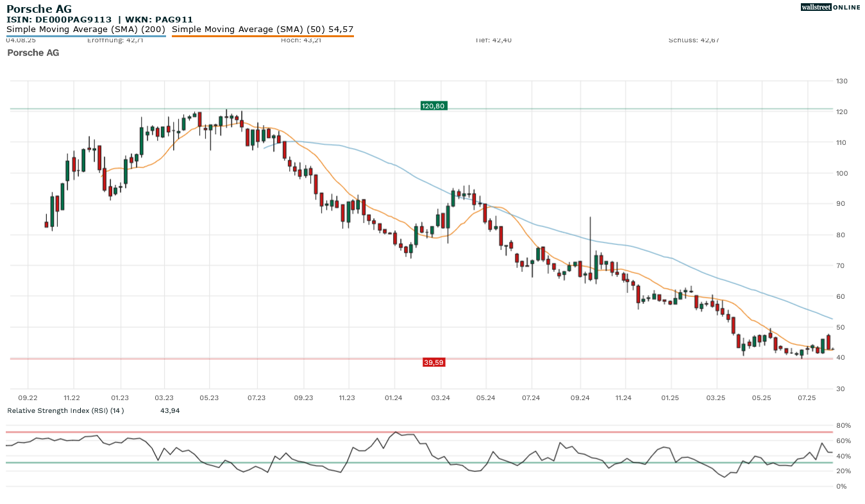Image resolution: width=865 pixels, height=504 pixels.
Task: Click the 0% RSI axis label
Action: click(841, 487)
